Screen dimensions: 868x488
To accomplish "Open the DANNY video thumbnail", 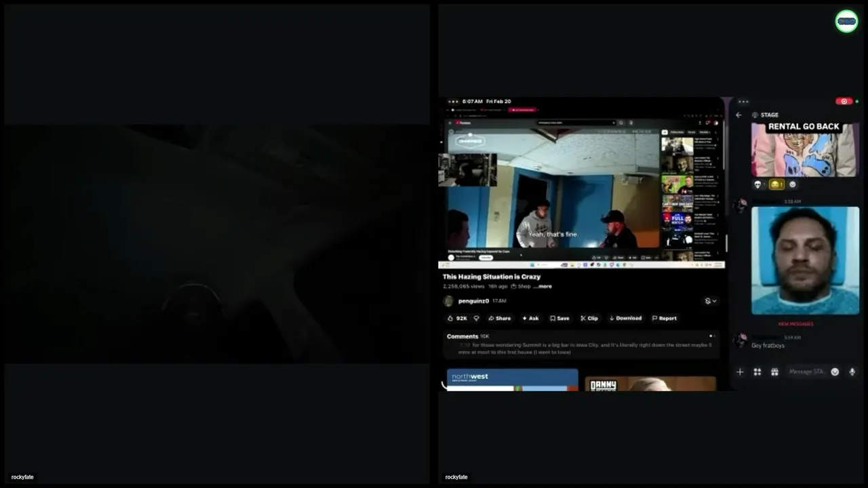I will (650, 384).
